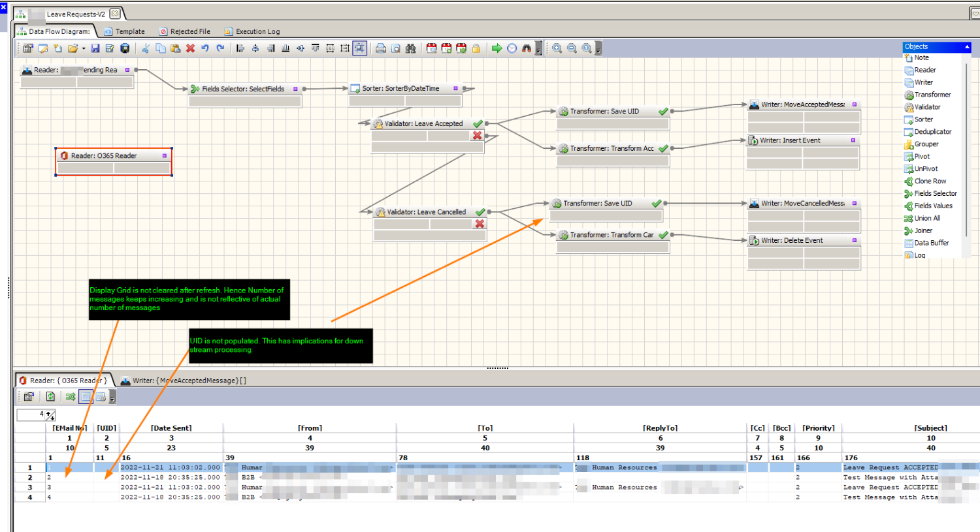Click the green refresh icon in Reader pane
This screenshot has width=980, height=532.
pyautogui.click(x=50, y=397)
